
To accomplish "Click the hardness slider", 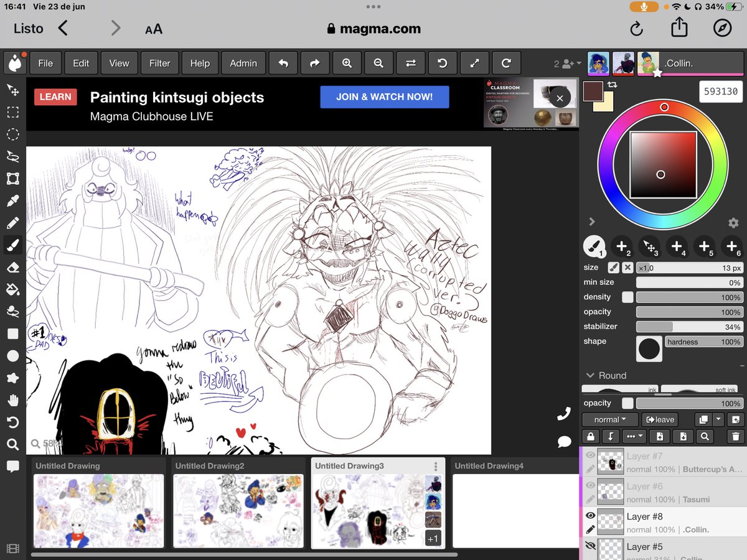I will (x=704, y=342).
